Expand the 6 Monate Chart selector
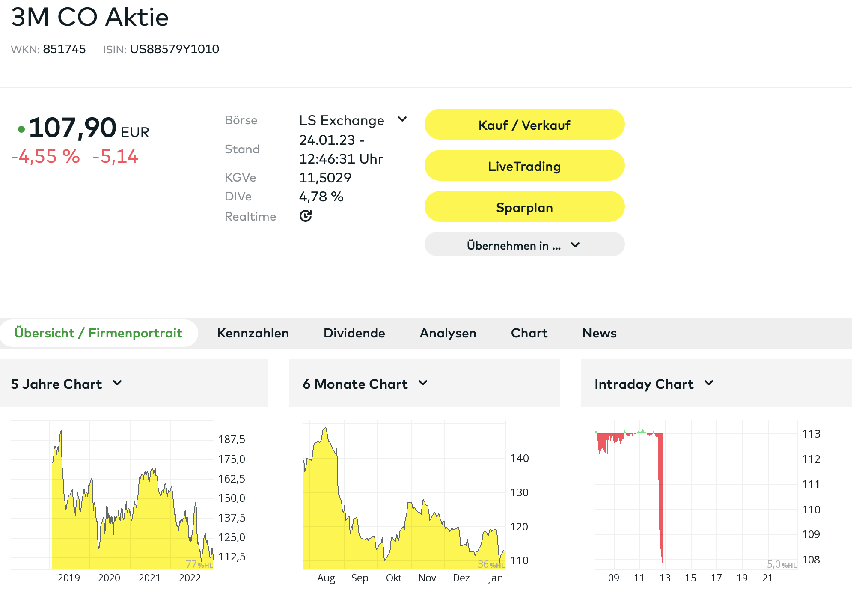The image size is (868, 602). click(423, 383)
